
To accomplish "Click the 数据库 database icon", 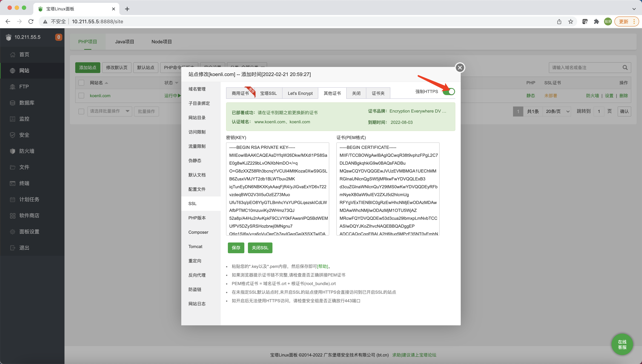I will (13, 103).
